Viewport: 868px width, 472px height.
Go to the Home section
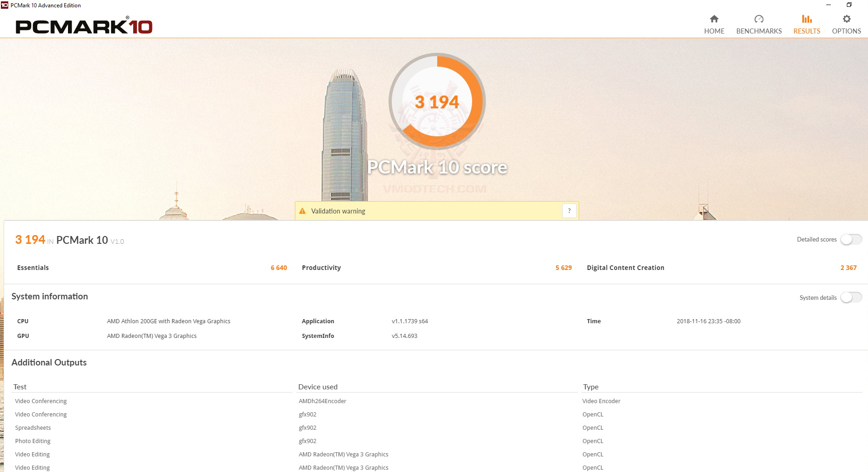(714, 25)
